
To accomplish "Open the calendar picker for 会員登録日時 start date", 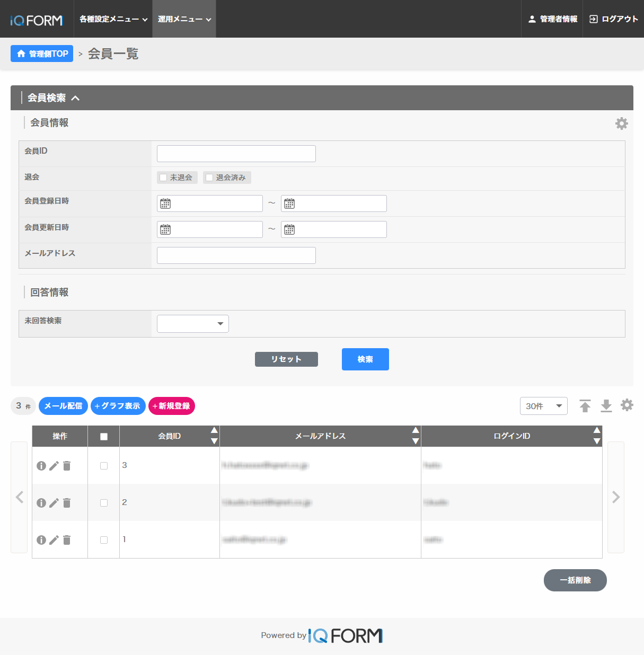I will pyautogui.click(x=165, y=203).
